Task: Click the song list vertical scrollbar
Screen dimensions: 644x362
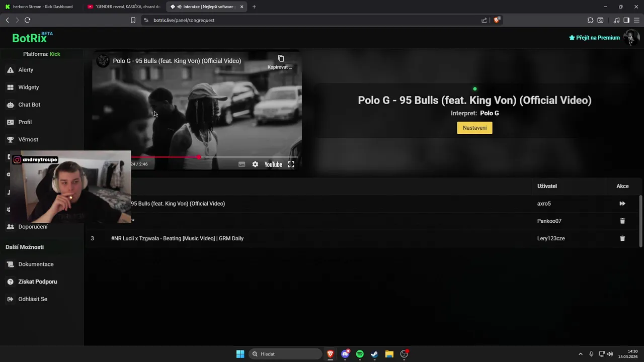Action: (640, 221)
